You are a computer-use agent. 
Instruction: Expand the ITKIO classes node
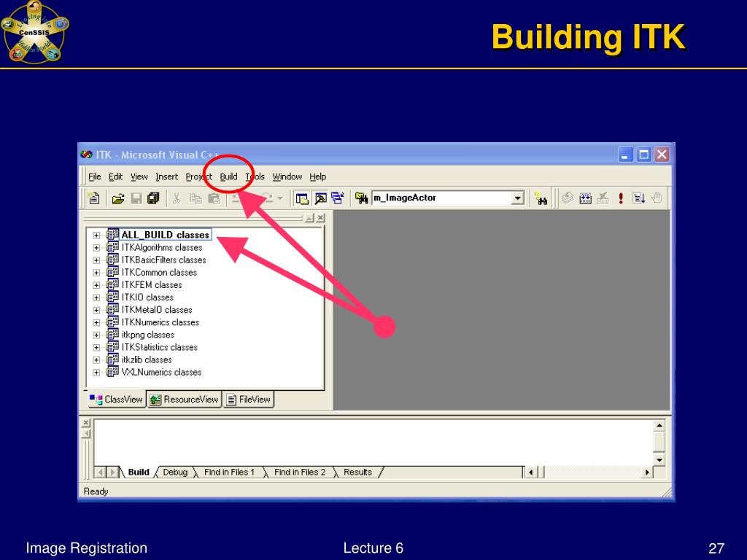[96, 297]
